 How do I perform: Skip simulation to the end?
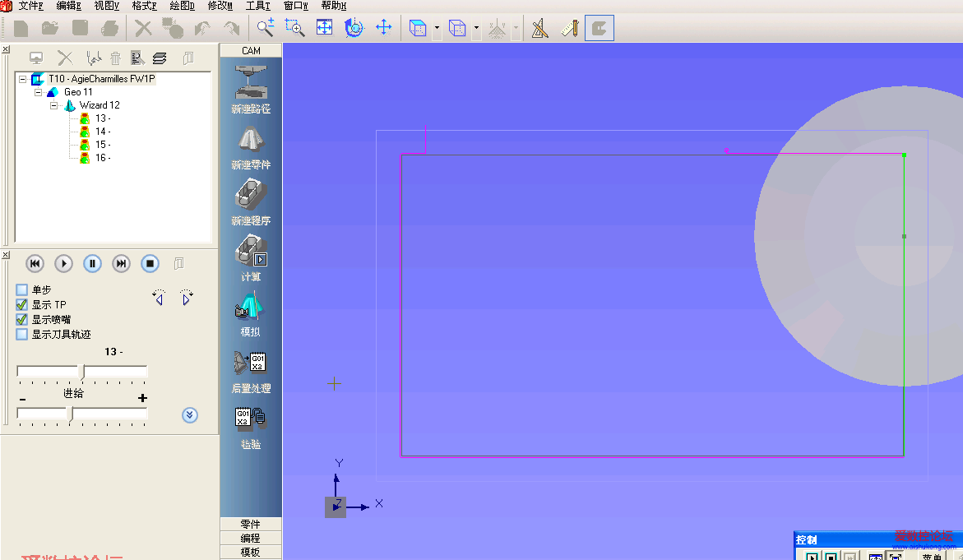tap(122, 263)
